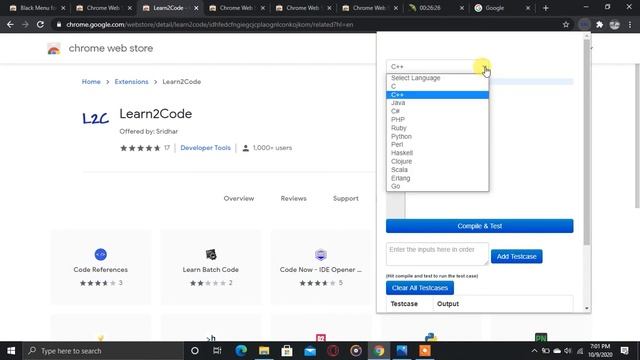The height and width of the screenshot is (360, 640).
Task: Click the Chrome profile avatar icon
Action: point(614,24)
